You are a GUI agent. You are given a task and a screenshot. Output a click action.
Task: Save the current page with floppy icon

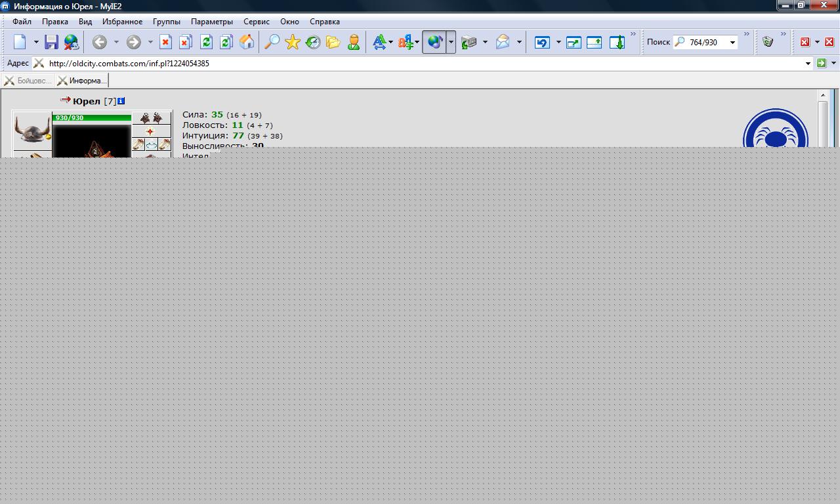click(x=51, y=42)
